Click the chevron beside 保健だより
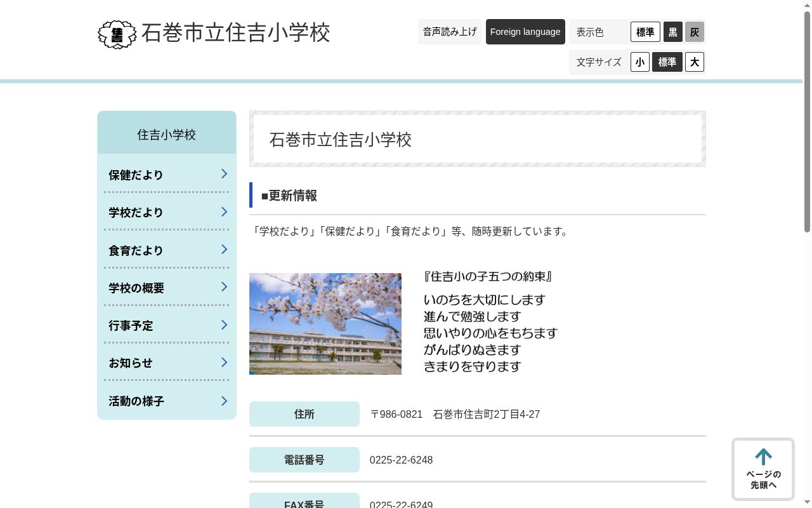This screenshot has height=508, width=812. (x=224, y=174)
